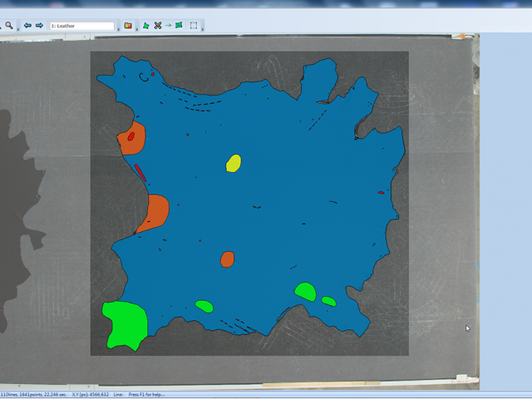Click the green arrow convert icon
Viewport: 532px width, 399px height.
168,26
